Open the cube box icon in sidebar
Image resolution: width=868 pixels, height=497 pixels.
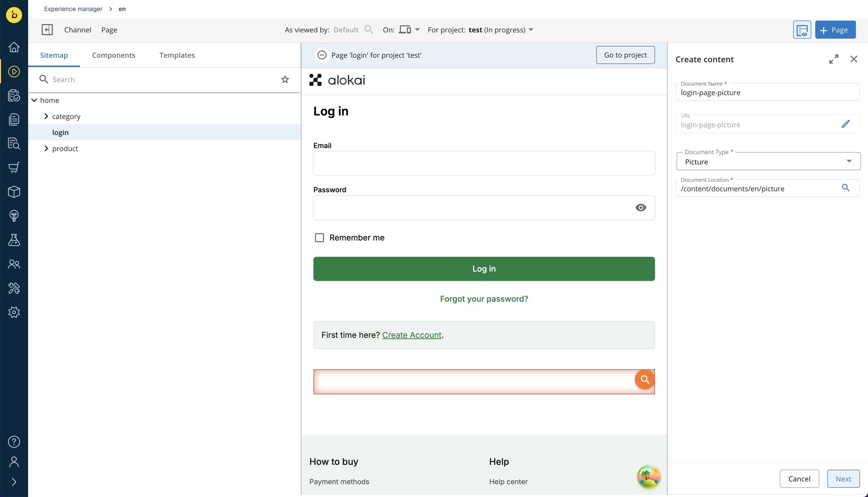[x=14, y=192]
